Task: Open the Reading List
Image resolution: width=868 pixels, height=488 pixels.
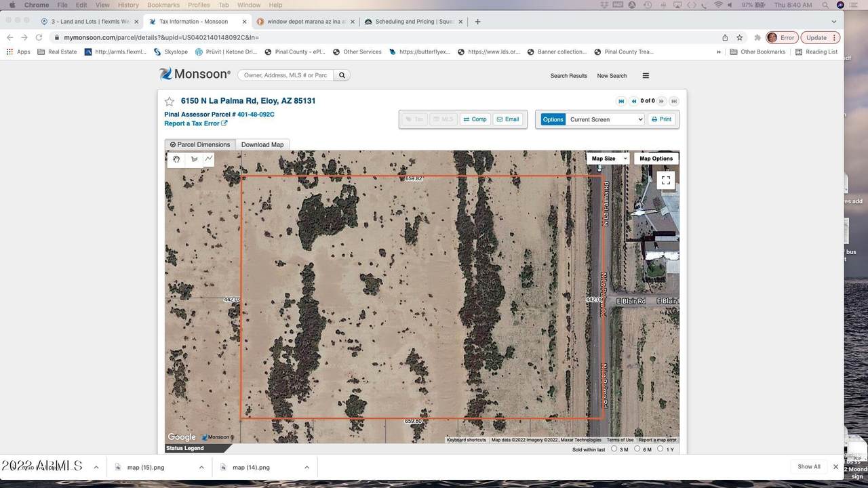Action: pos(816,52)
